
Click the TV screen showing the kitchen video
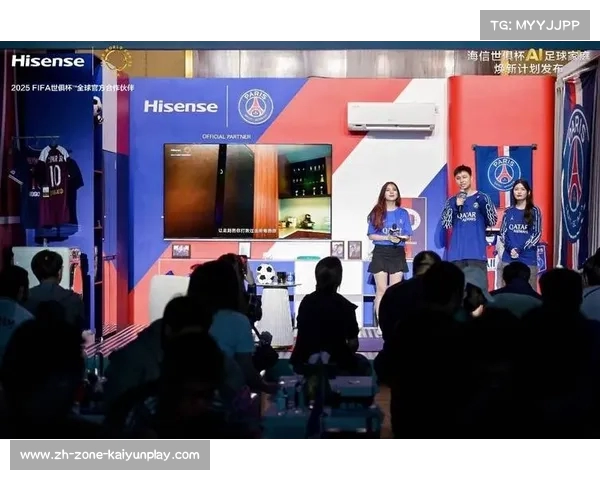tap(248, 191)
